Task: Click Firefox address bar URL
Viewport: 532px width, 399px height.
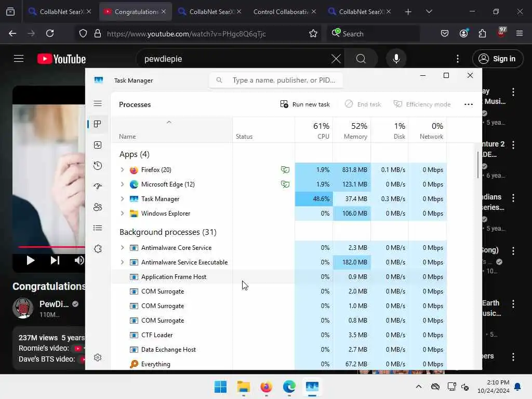Action: [x=187, y=34]
